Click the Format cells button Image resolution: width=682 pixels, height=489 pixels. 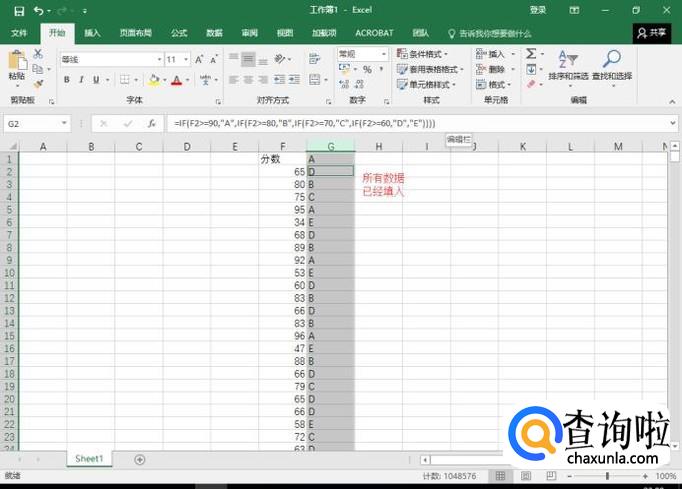[x=494, y=84]
